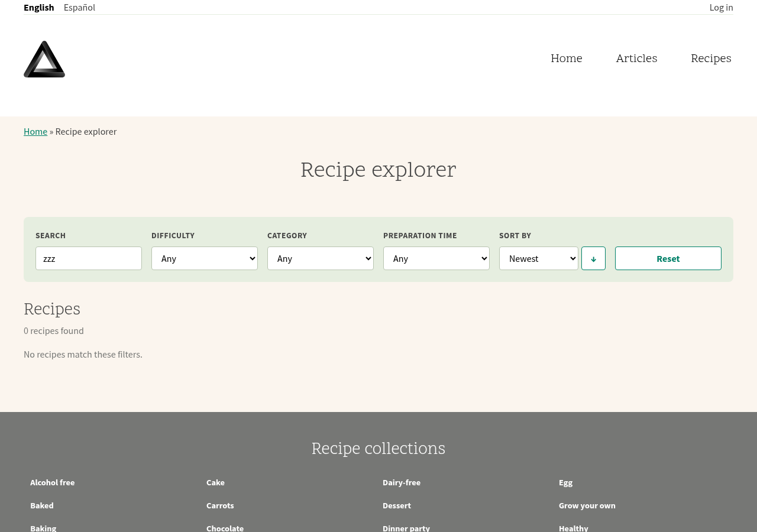Open the Home menu item
This screenshot has width=757, height=532.
click(x=567, y=59)
